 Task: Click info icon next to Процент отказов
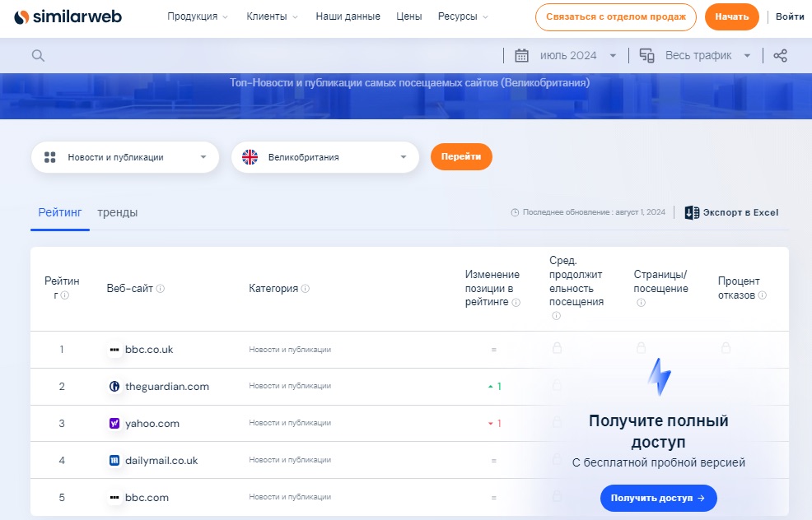click(x=763, y=295)
